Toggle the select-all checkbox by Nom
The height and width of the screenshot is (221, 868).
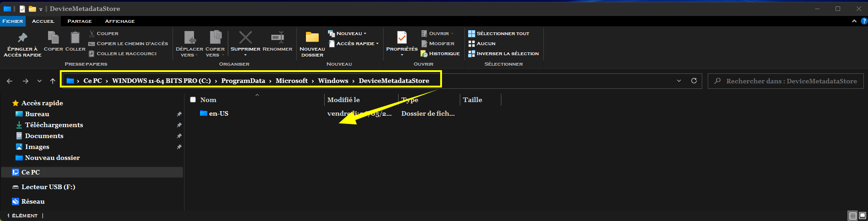pos(193,100)
